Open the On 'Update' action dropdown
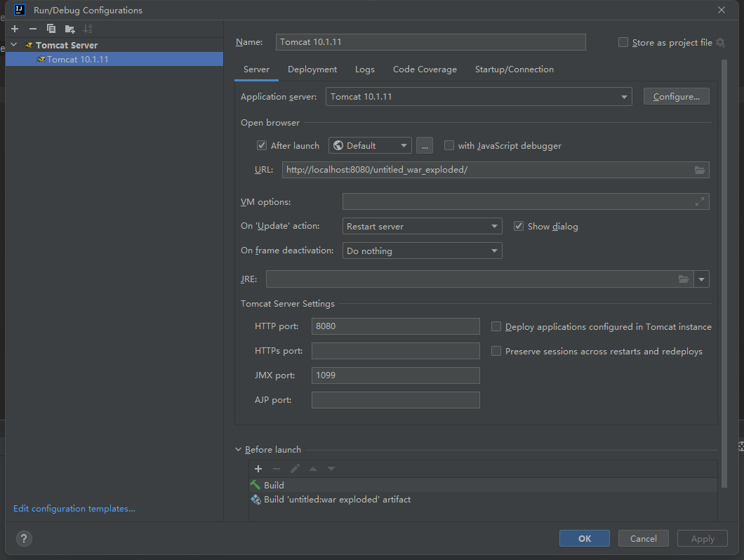The width and height of the screenshot is (744, 560). (495, 227)
